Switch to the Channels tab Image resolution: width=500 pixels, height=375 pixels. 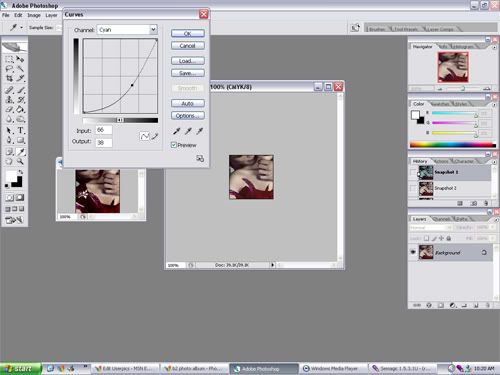click(x=443, y=219)
